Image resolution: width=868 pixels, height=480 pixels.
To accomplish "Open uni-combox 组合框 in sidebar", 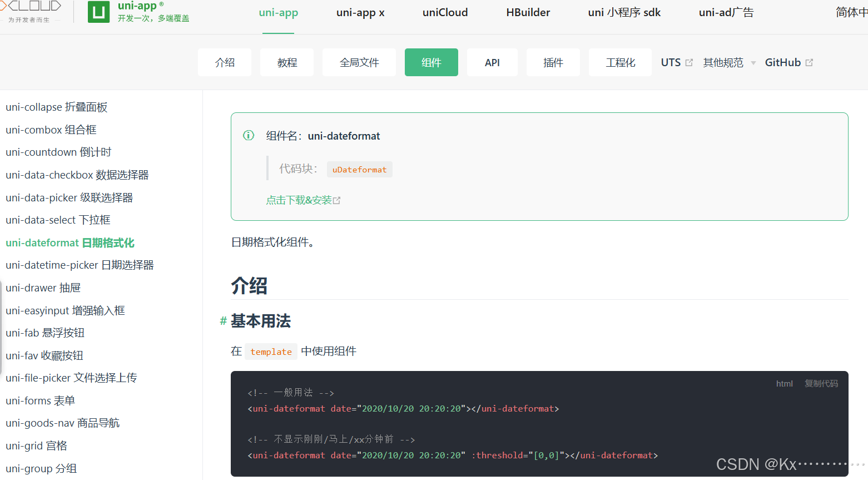I will tap(51, 130).
